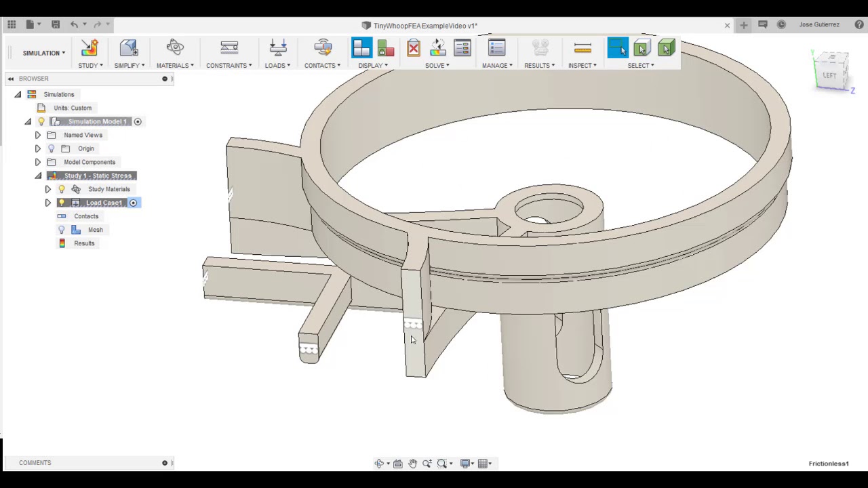Click the Select Body Priority icon

pos(642,48)
